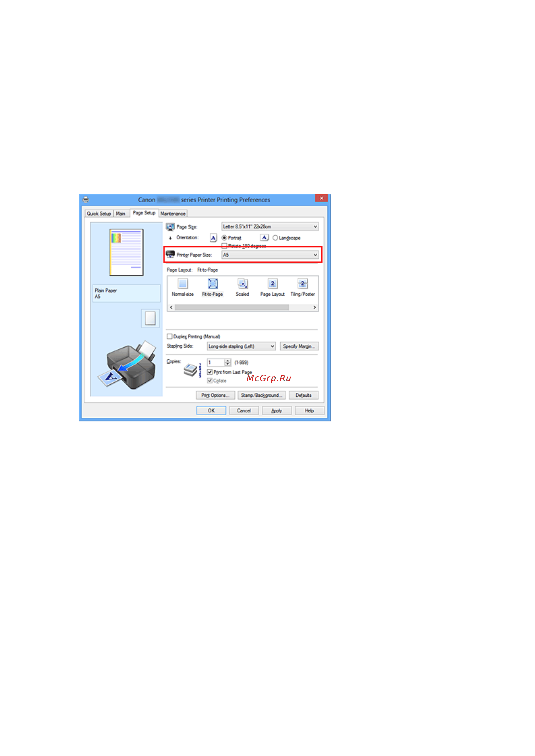
Task: Click the landscape orientation A icon
Action: (x=264, y=237)
